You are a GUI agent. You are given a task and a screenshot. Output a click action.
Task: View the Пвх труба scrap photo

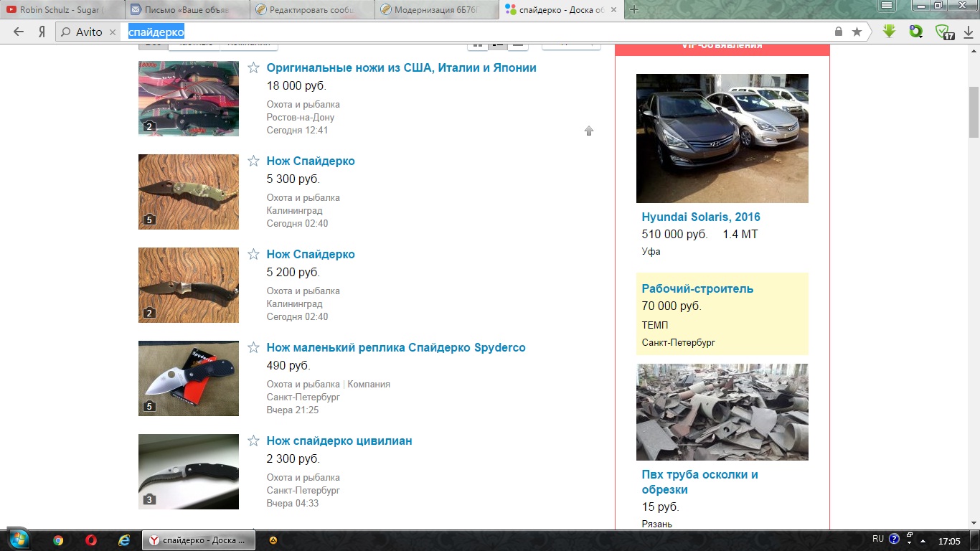(x=722, y=412)
